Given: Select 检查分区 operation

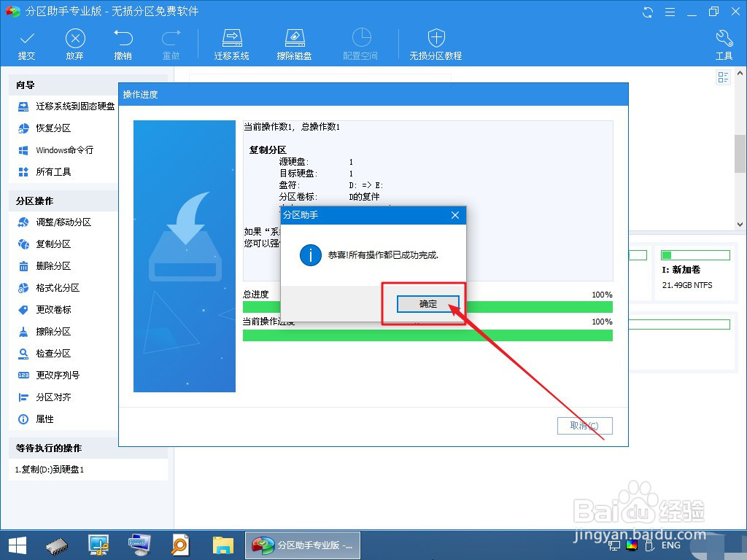Looking at the screenshot, I should 44,354.
